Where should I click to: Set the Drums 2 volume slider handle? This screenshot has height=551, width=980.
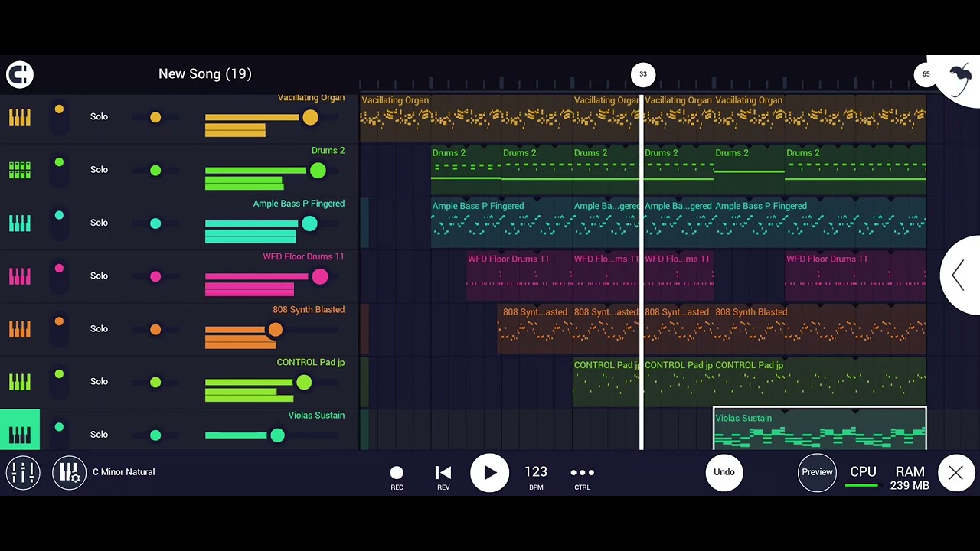pos(318,171)
